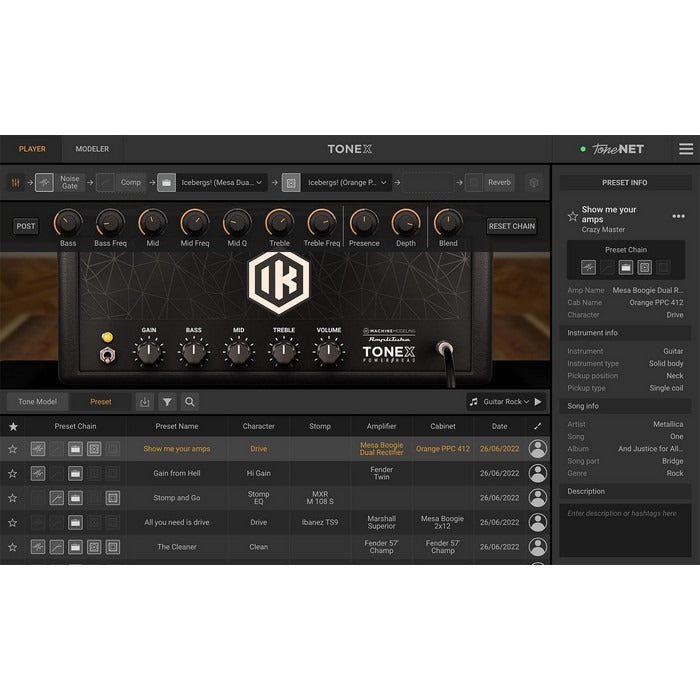Open user avatar for Show me your amps
Screen dimensions: 700x700
click(x=538, y=449)
